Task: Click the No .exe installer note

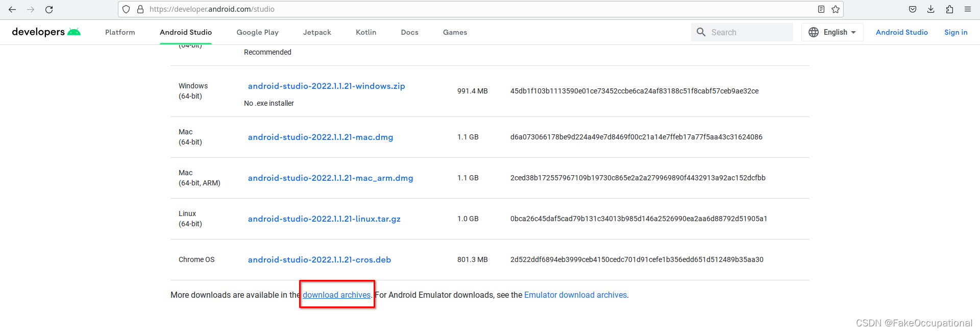Action: (269, 103)
